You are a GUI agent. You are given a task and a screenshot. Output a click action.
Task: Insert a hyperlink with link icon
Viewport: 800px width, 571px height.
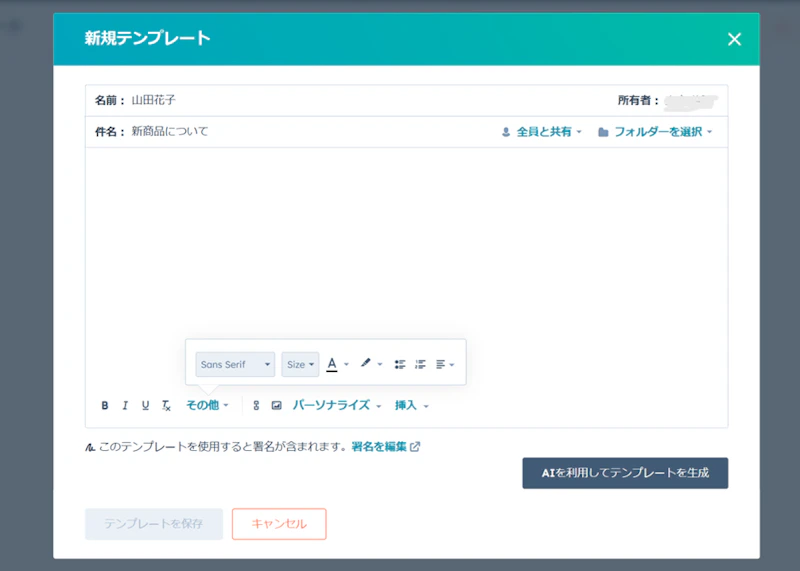point(256,405)
